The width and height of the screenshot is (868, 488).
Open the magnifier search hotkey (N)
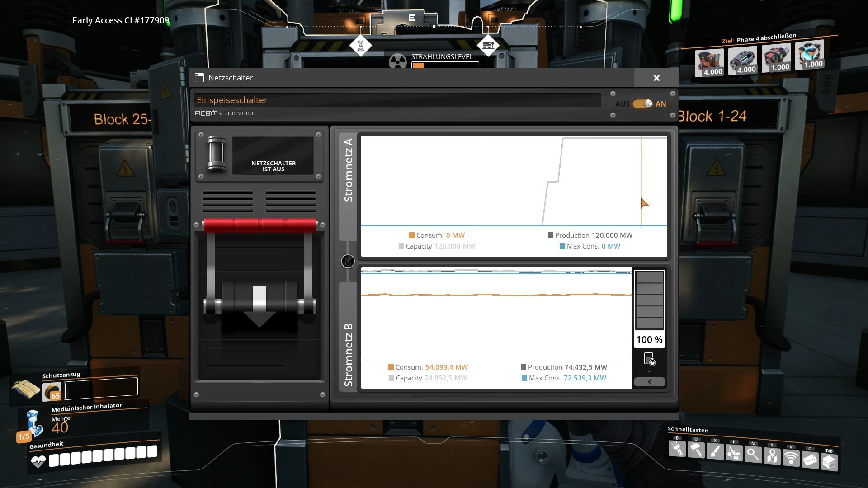point(753,455)
